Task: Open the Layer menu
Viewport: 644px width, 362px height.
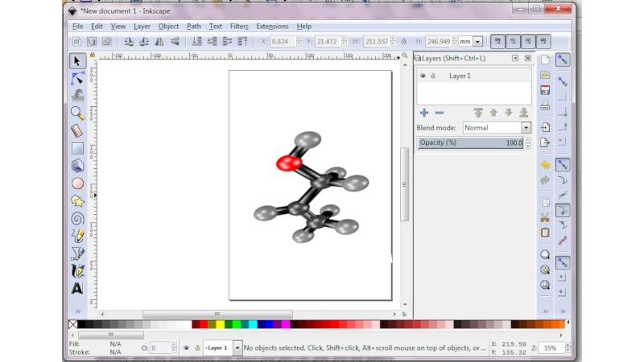Action: coord(142,27)
